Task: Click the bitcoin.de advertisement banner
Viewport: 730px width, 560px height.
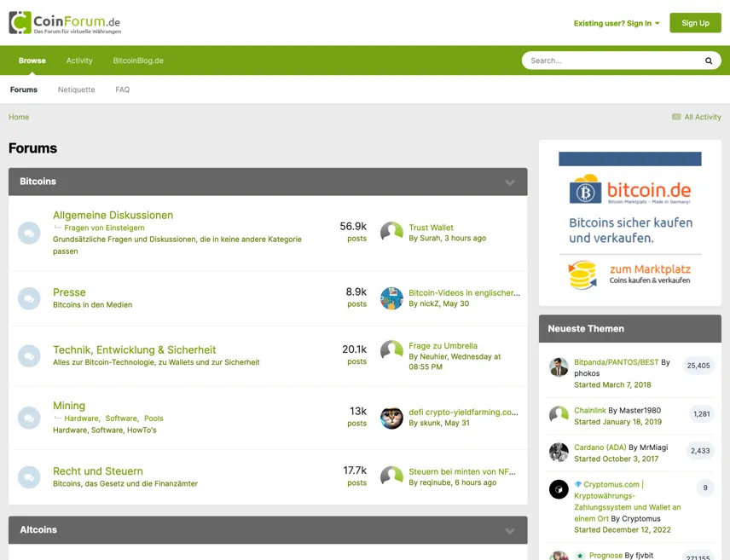Action: (x=630, y=222)
